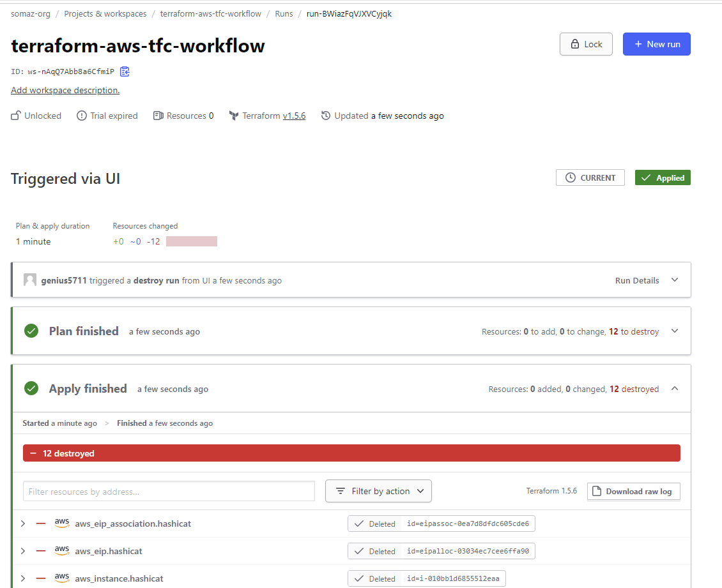The height and width of the screenshot is (588, 722).
Task: Start a New run
Action: [656, 44]
